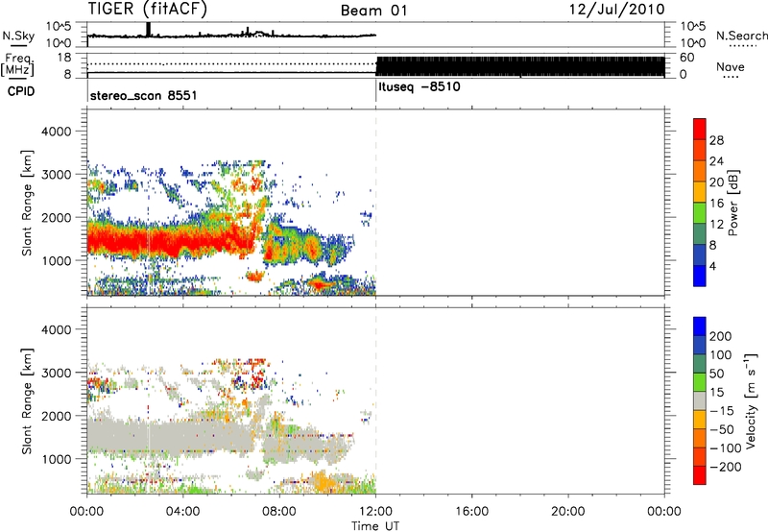Click the 18 tick on the Freq axis

tap(64, 58)
